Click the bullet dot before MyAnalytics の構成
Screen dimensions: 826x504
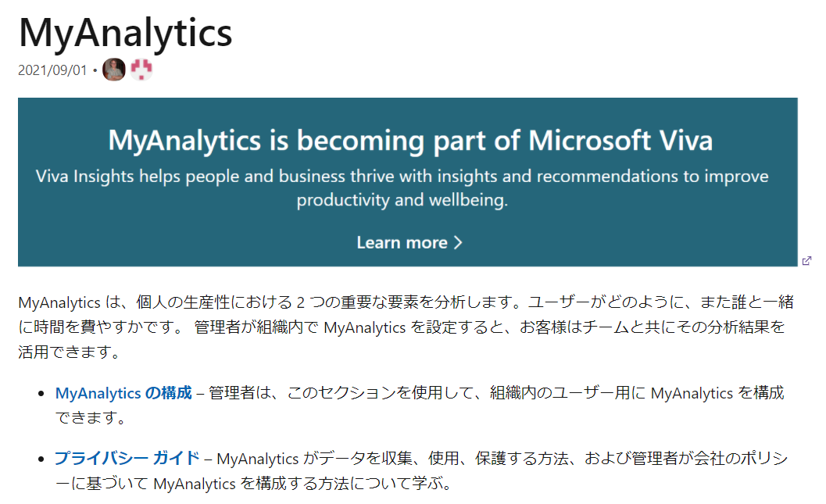click(x=41, y=393)
